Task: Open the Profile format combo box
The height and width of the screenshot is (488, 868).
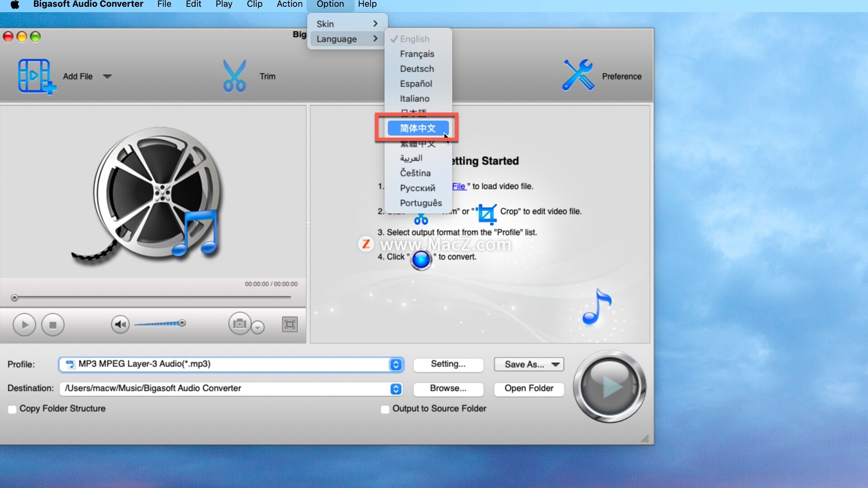Action: (x=231, y=364)
